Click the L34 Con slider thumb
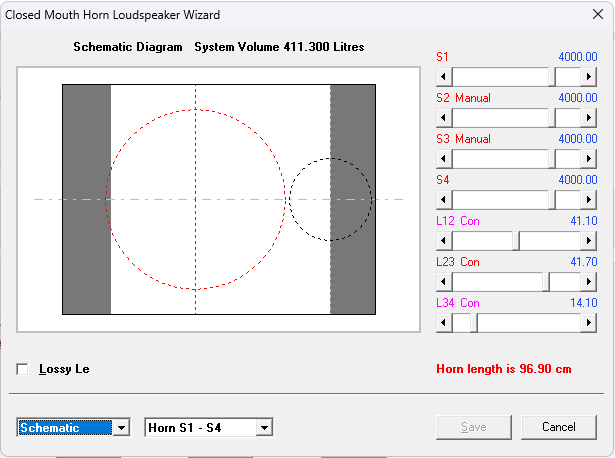Image resolution: width=615 pixels, height=458 pixels. [474, 323]
